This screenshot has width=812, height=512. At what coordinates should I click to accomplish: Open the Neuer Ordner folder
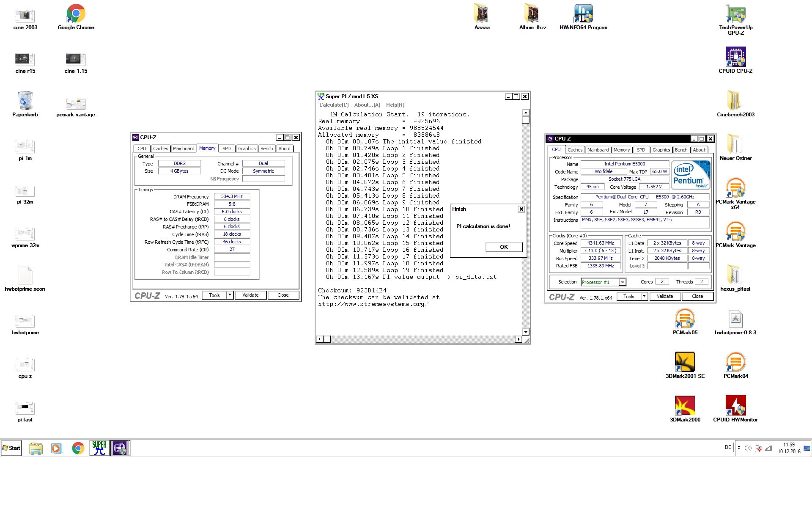(736, 147)
